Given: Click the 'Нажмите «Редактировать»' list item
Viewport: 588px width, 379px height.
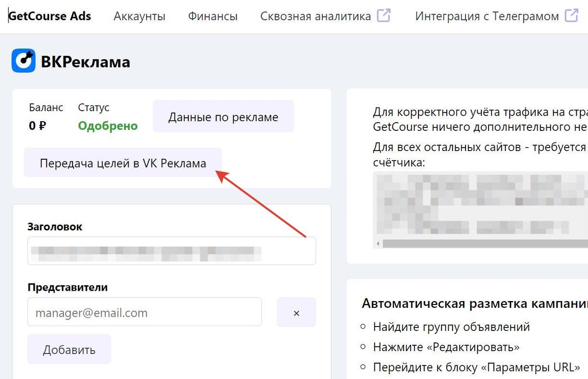Looking at the screenshot, I should tap(446, 347).
